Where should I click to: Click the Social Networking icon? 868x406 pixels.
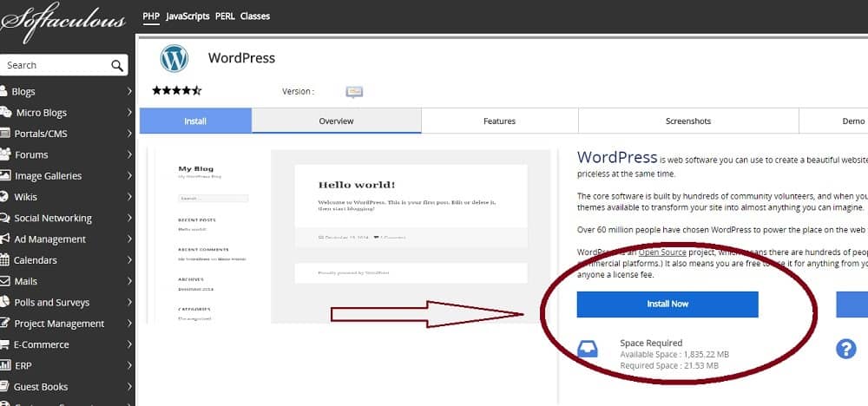5,218
